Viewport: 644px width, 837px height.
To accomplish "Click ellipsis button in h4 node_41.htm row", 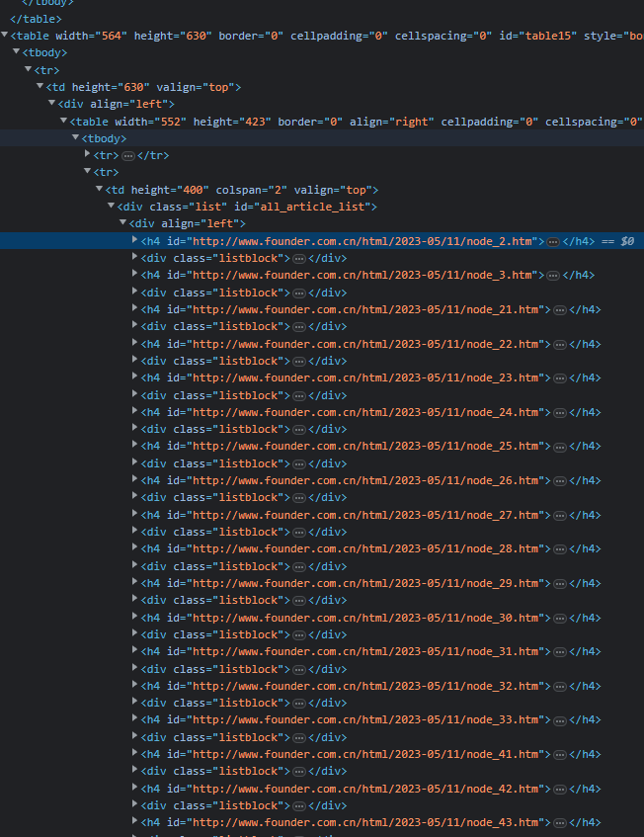I will [x=560, y=755].
